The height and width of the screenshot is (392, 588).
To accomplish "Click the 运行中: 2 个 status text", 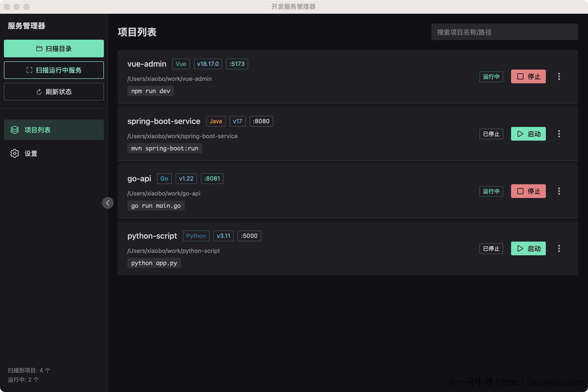I will point(23,380).
